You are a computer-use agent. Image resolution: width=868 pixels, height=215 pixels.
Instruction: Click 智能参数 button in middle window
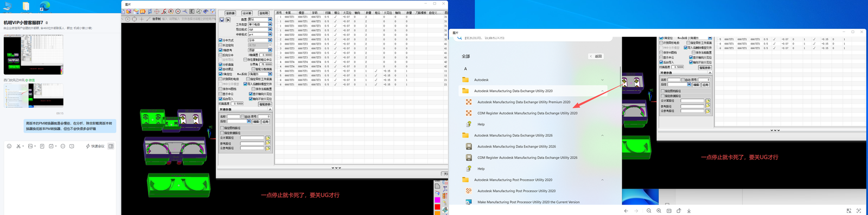[265, 104]
